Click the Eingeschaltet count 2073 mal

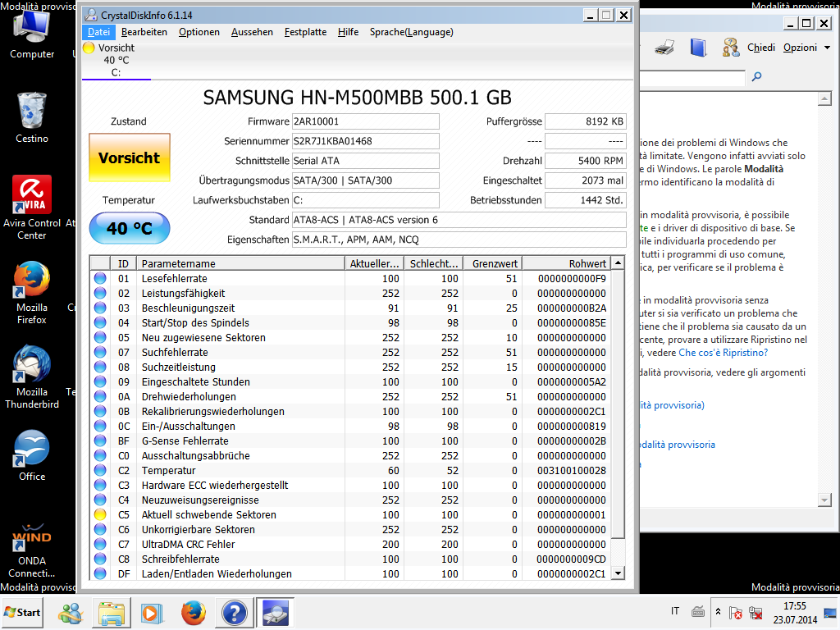click(585, 180)
